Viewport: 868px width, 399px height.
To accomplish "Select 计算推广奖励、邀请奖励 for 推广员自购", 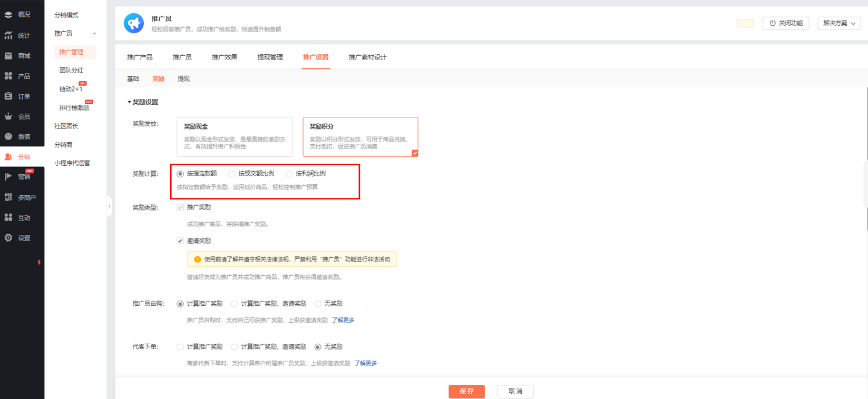I will click(235, 304).
